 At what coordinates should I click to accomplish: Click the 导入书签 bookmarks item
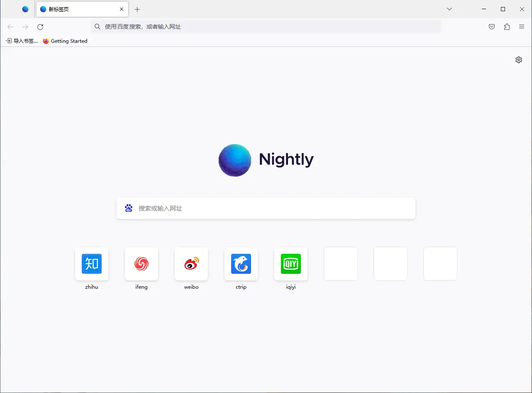pyautogui.click(x=21, y=41)
